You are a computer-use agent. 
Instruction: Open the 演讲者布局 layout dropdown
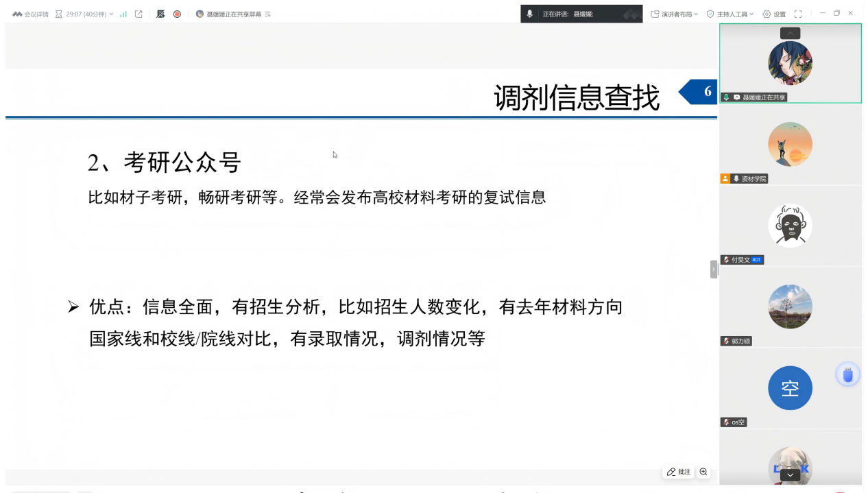674,14
